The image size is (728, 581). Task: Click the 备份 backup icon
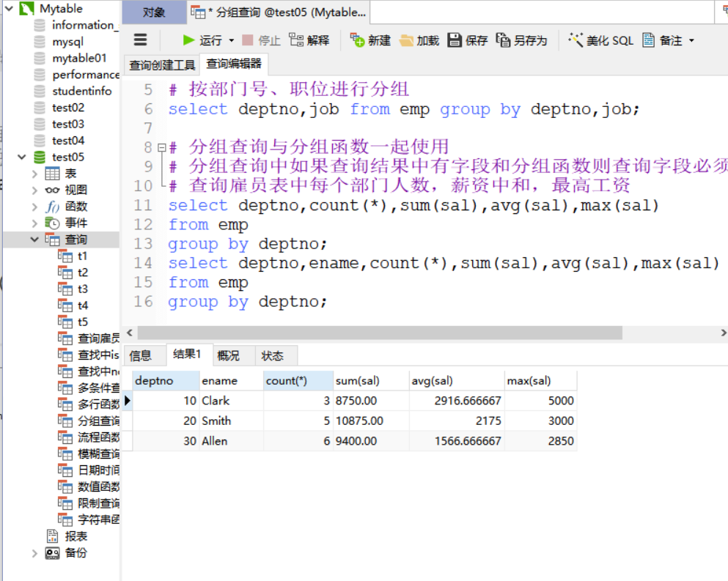coord(52,553)
